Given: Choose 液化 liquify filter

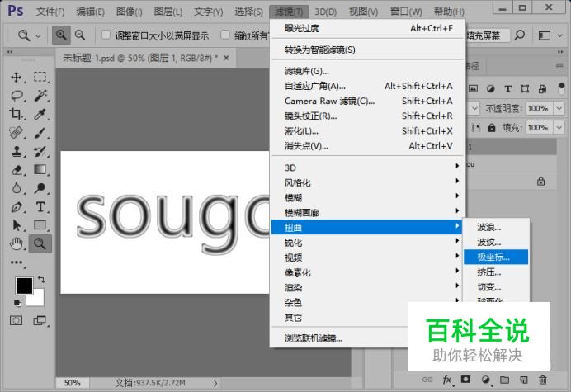Looking at the screenshot, I should tap(367, 130).
